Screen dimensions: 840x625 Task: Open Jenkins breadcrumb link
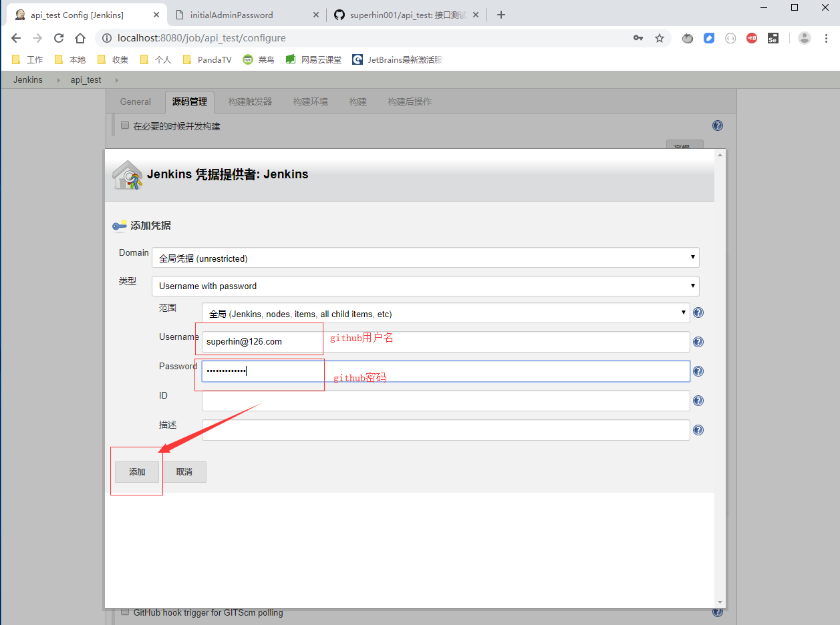(x=28, y=80)
